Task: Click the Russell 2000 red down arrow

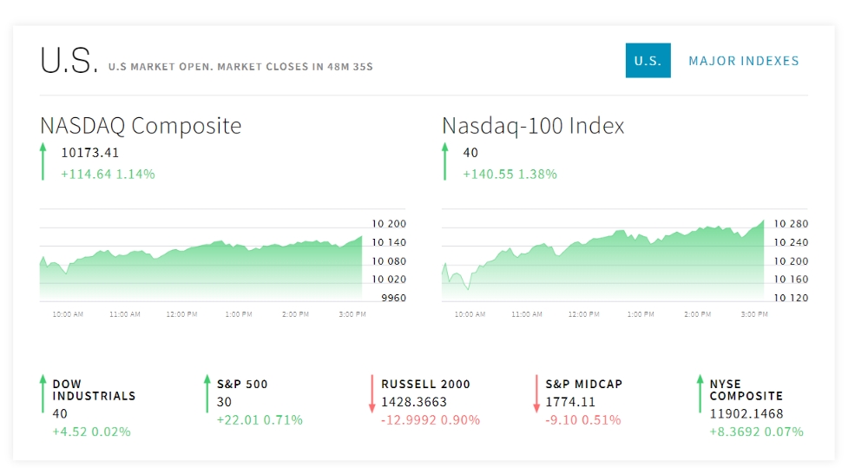Action: click(x=372, y=393)
